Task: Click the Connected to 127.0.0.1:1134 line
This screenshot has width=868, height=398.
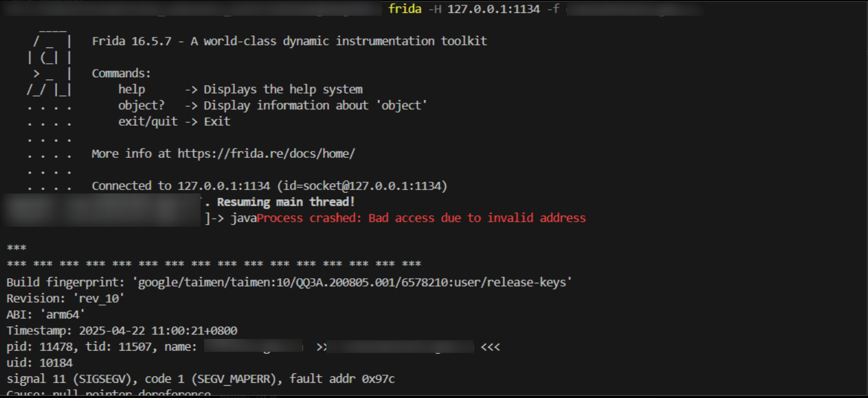Action: tap(269, 186)
